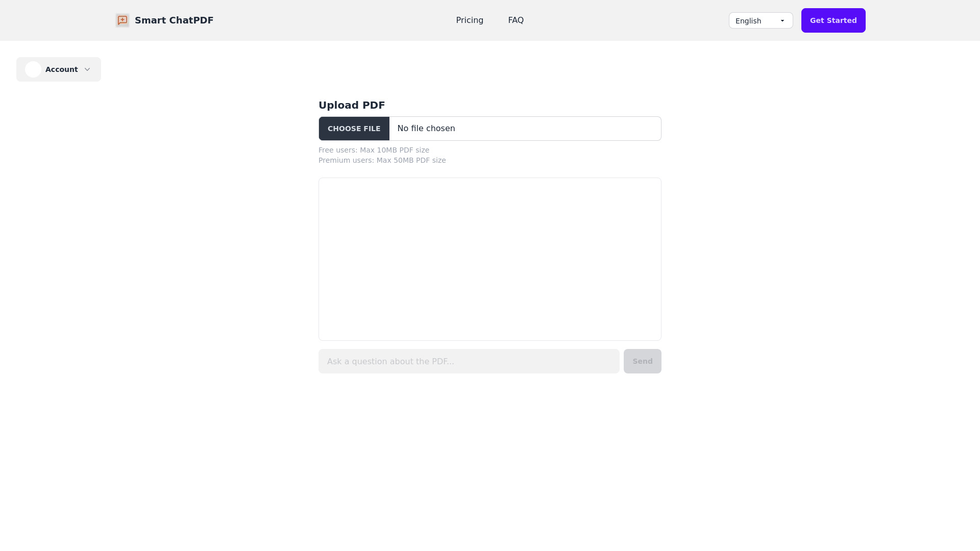Select the Pricing menu item
Screen dimensions: 980x551
click(470, 20)
